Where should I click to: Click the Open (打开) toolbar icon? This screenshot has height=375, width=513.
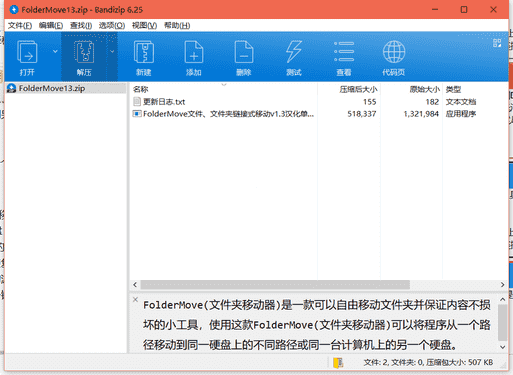pos(27,52)
